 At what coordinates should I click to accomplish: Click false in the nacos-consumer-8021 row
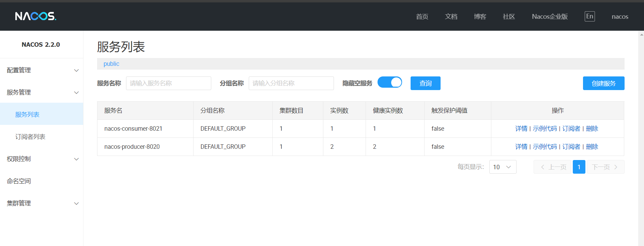click(438, 129)
